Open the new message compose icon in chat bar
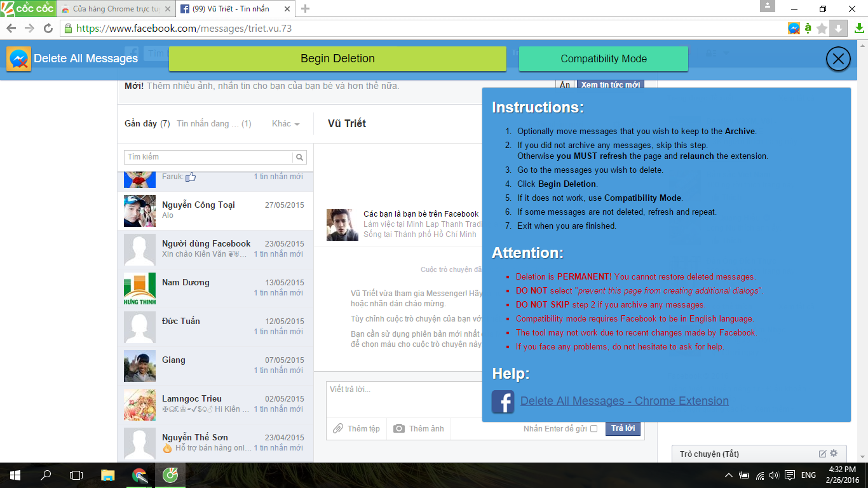Image resolution: width=868 pixels, height=488 pixels. pyautogui.click(x=823, y=454)
